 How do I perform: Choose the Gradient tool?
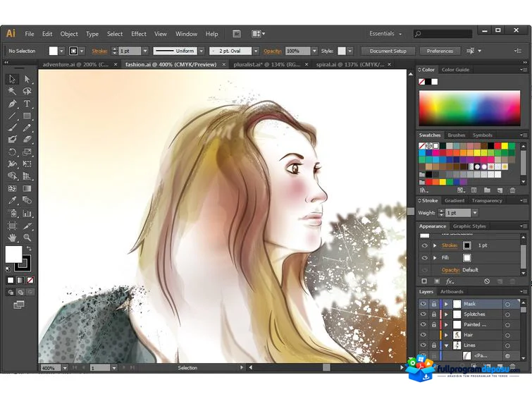click(27, 188)
